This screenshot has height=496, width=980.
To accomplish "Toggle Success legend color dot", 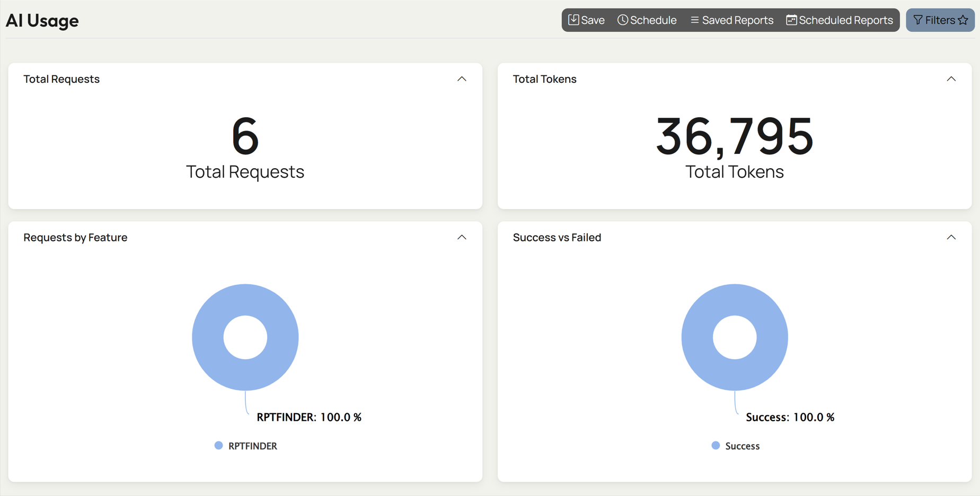I will (x=716, y=446).
